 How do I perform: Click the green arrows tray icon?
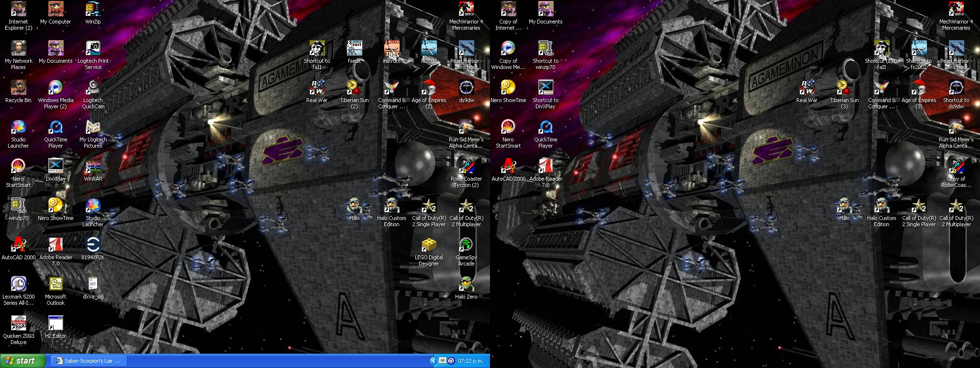[x=443, y=361]
